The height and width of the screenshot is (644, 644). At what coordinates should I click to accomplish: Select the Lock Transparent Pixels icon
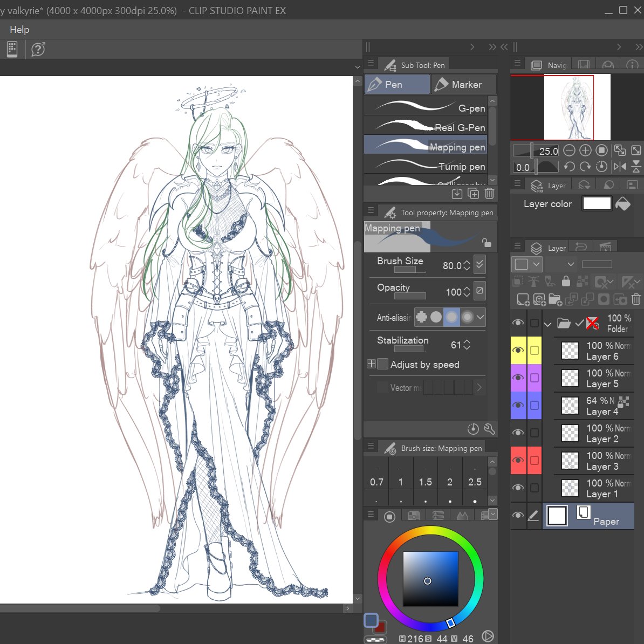click(581, 281)
